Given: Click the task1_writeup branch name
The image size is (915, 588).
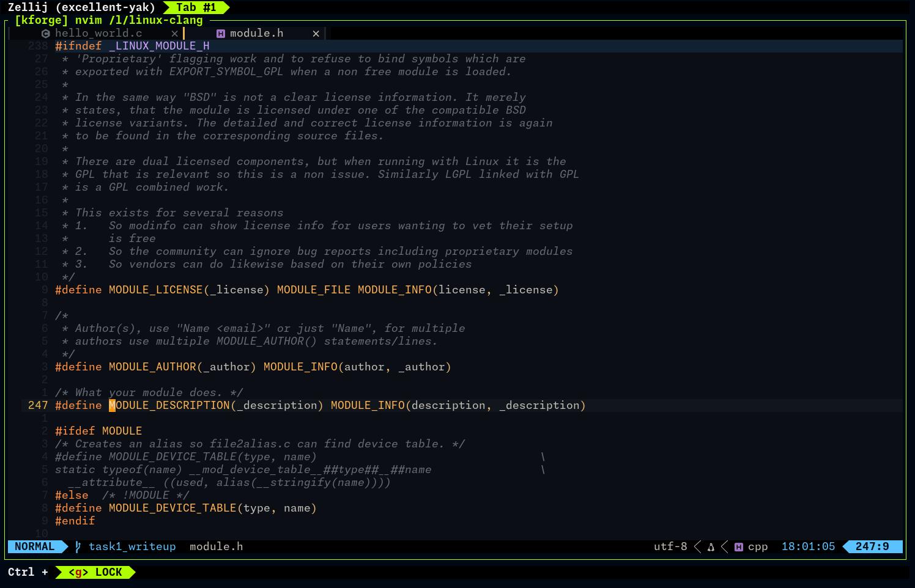Looking at the screenshot, I should [132, 546].
